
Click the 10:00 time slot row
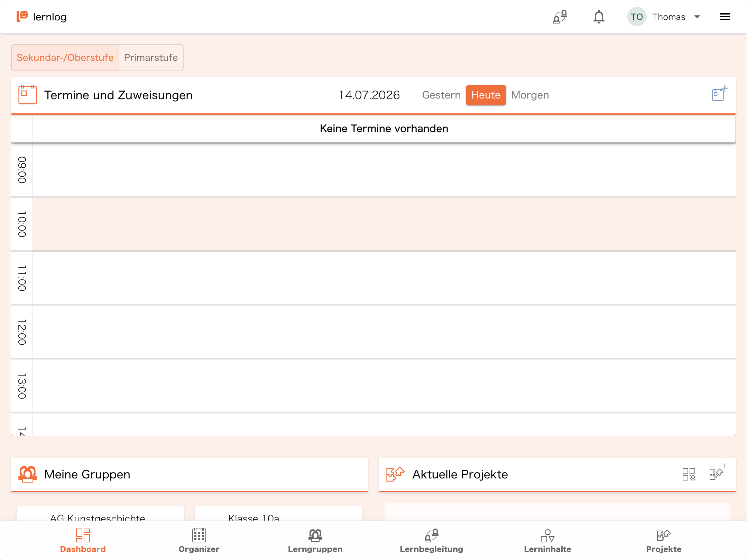(x=384, y=224)
